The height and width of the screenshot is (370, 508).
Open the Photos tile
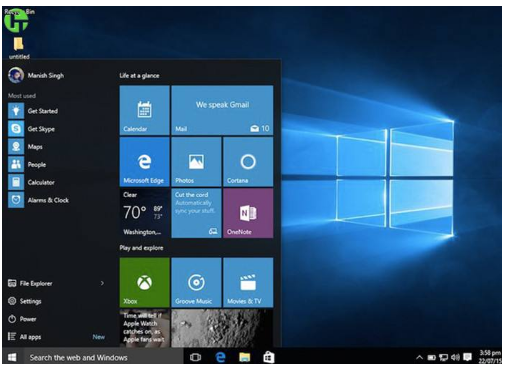pos(196,162)
